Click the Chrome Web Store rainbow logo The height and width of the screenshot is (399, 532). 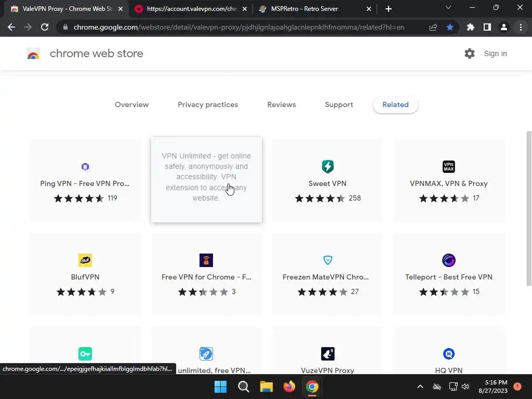(33, 54)
